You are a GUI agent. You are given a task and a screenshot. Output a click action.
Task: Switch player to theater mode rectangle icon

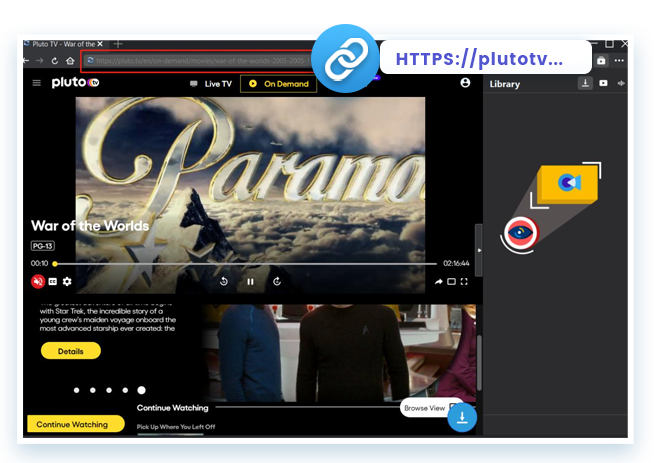tap(451, 282)
